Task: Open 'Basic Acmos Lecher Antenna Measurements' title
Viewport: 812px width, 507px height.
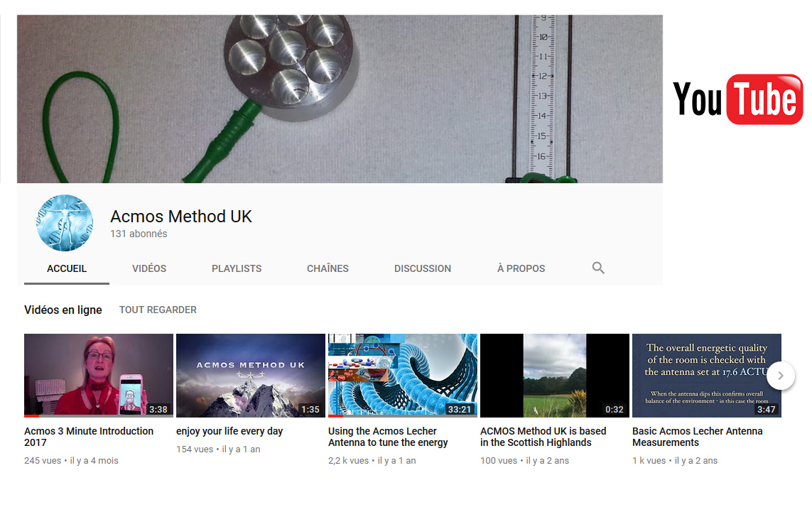Action: (x=698, y=437)
